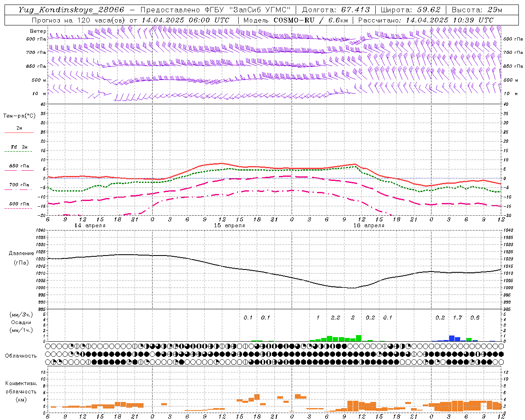
Task: Click the 16 апреля date label
Action: pyautogui.click(x=369, y=226)
